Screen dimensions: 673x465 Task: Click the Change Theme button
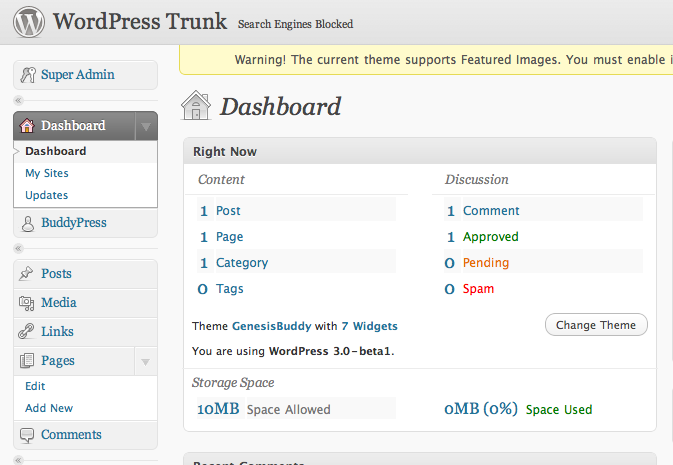click(x=596, y=325)
